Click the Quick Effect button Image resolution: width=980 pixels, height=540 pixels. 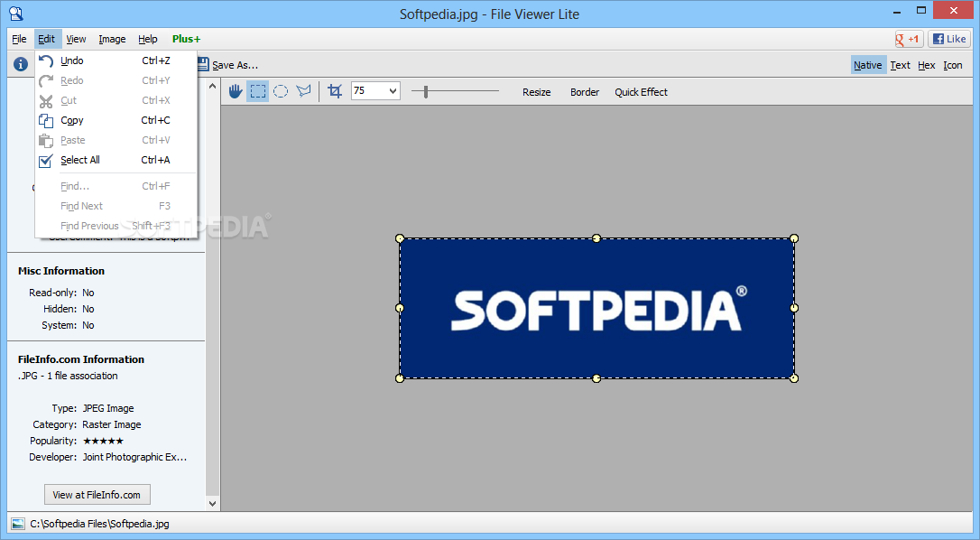coord(641,92)
